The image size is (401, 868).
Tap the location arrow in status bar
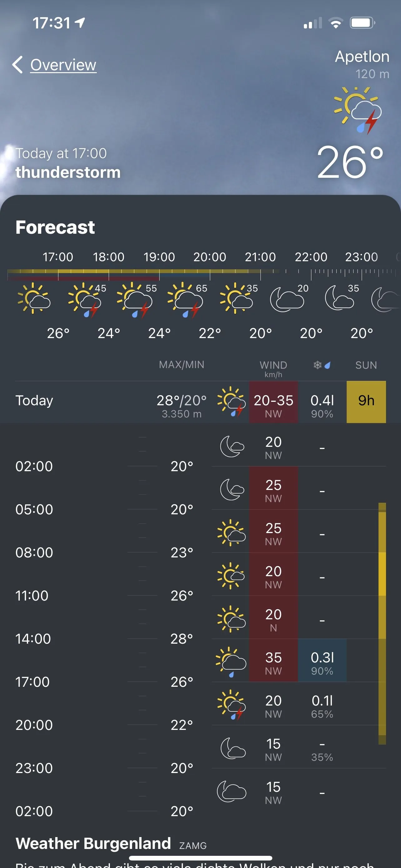(80, 22)
